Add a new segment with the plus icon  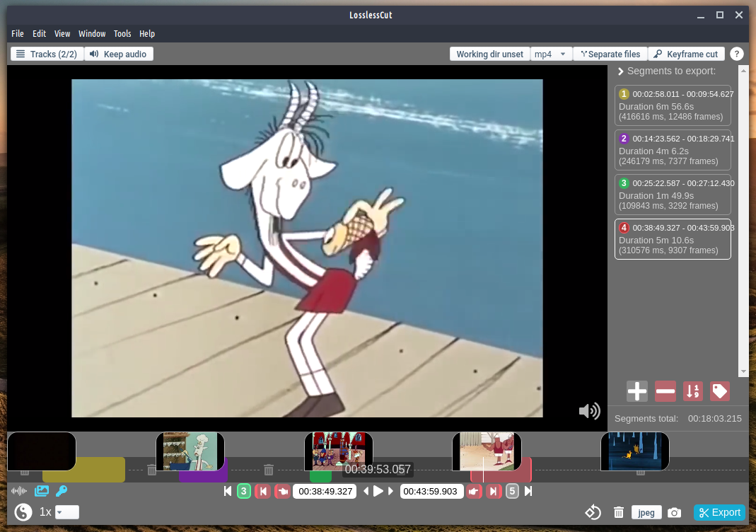[x=637, y=391]
